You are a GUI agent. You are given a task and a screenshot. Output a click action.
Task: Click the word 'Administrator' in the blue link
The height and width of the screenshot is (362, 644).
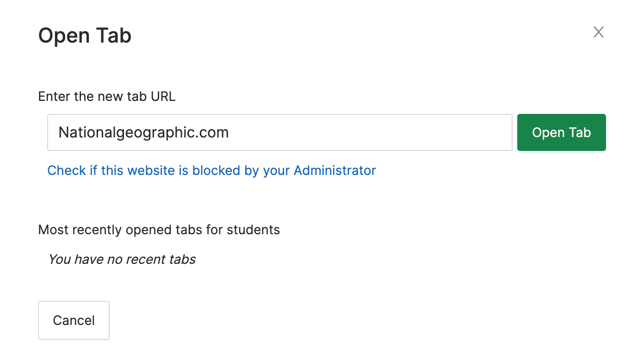[x=334, y=170]
